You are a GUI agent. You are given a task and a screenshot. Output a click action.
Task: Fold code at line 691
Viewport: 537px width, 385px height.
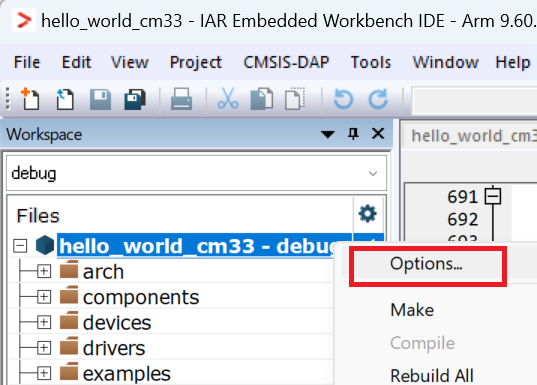[493, 196]
